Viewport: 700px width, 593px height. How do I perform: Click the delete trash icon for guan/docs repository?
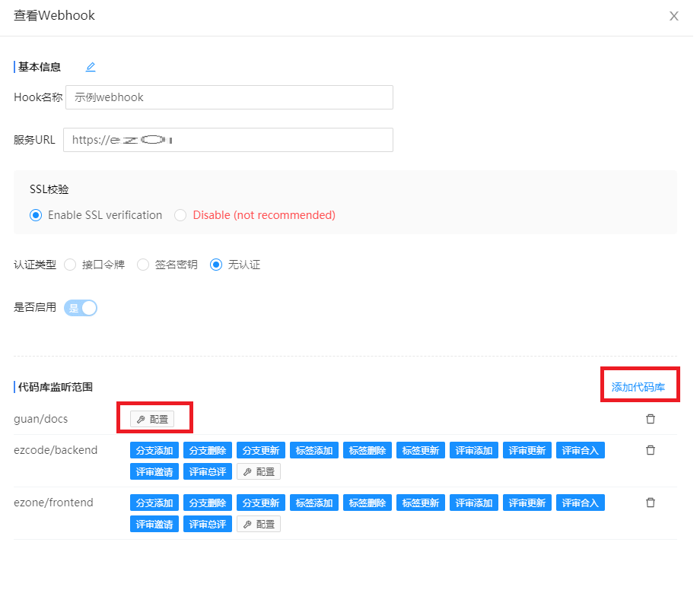[x=651, y=418]
